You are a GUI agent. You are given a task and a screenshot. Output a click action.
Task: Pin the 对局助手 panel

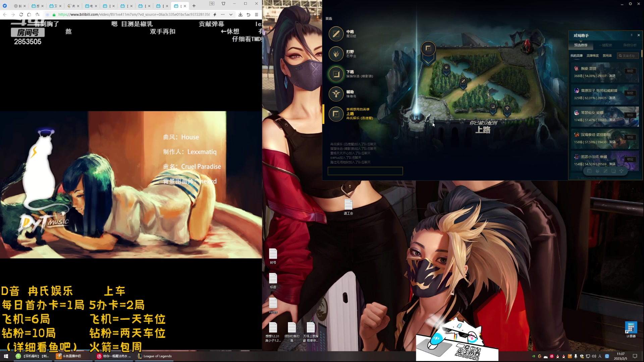coord(632,35)
